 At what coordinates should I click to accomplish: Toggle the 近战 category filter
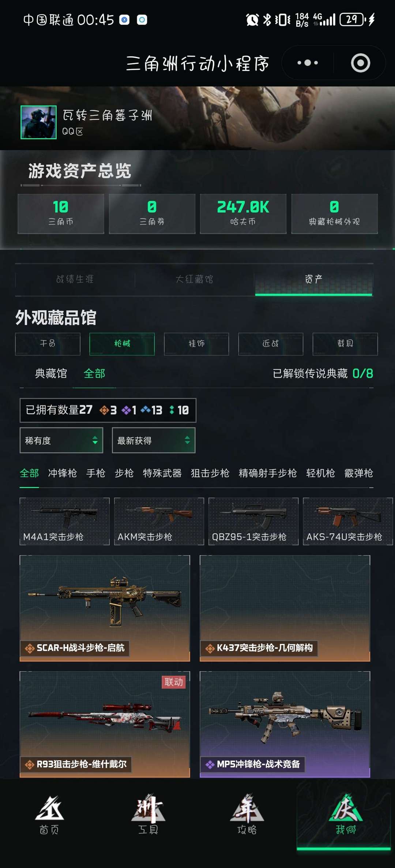click(271, 344)
